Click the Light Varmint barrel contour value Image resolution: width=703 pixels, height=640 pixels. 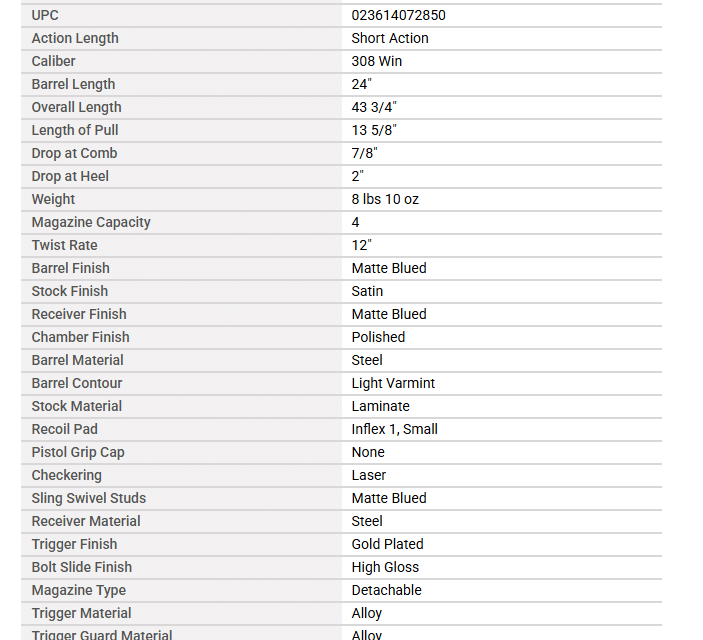[393, 383]
